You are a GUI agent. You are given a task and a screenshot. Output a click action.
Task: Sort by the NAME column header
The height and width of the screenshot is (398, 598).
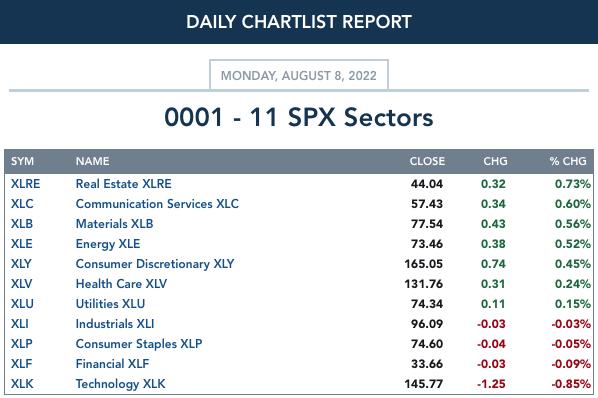tap(93, 161)
